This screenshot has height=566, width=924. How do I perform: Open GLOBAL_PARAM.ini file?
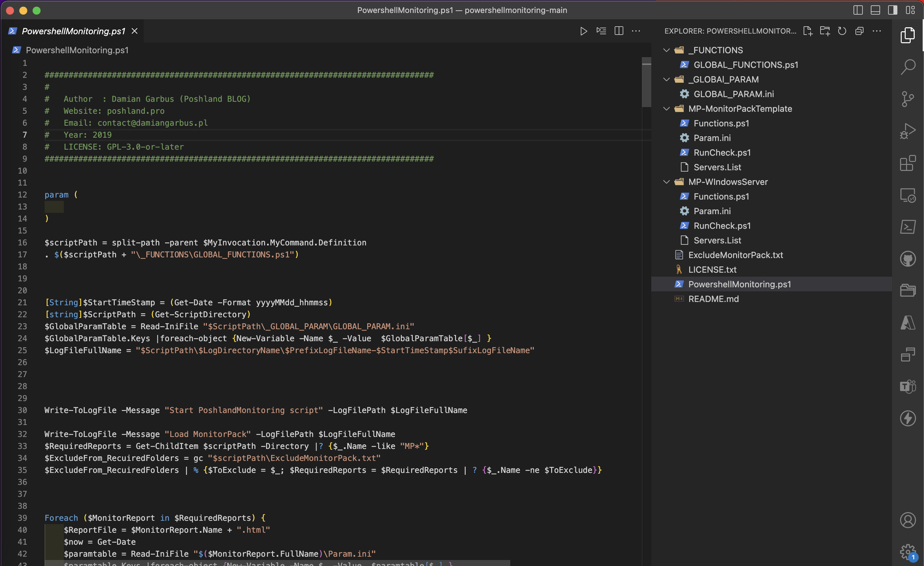coord(733,94)
